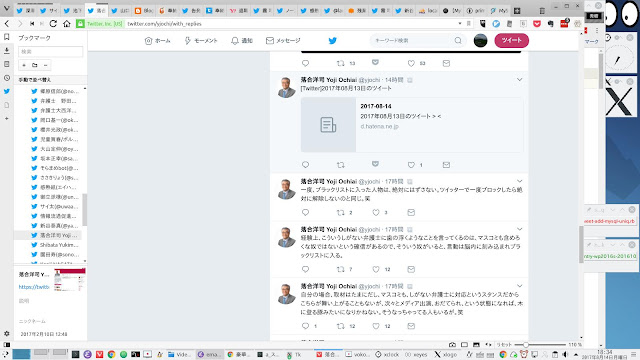Click the Pocket extension icon

coord(537,24)
